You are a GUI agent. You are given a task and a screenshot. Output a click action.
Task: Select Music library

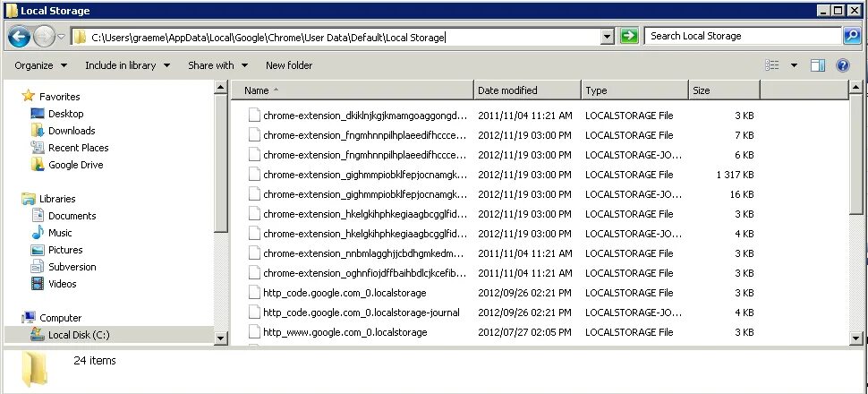pos(60,233)
